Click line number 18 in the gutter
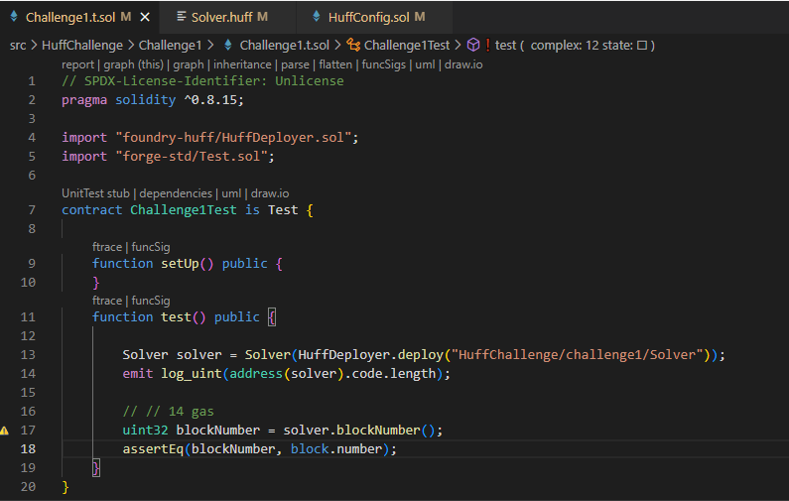Screen dimensions: 789x501 [31, 449]
